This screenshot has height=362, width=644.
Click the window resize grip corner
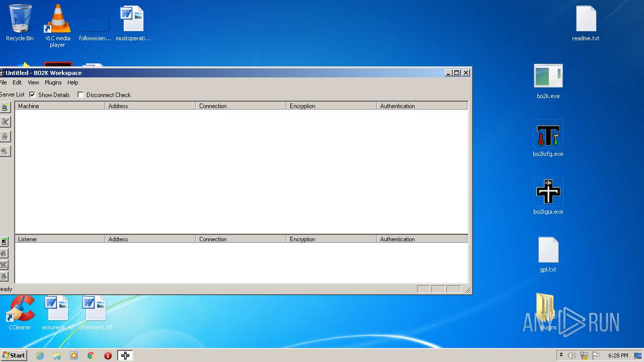click(x=467, y=290)
